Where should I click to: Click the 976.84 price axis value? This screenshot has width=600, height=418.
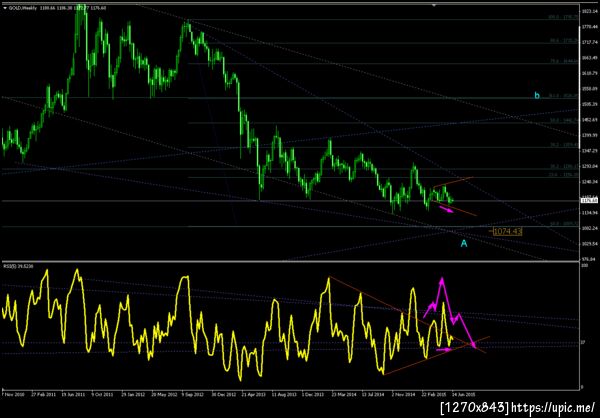point(587,259)
